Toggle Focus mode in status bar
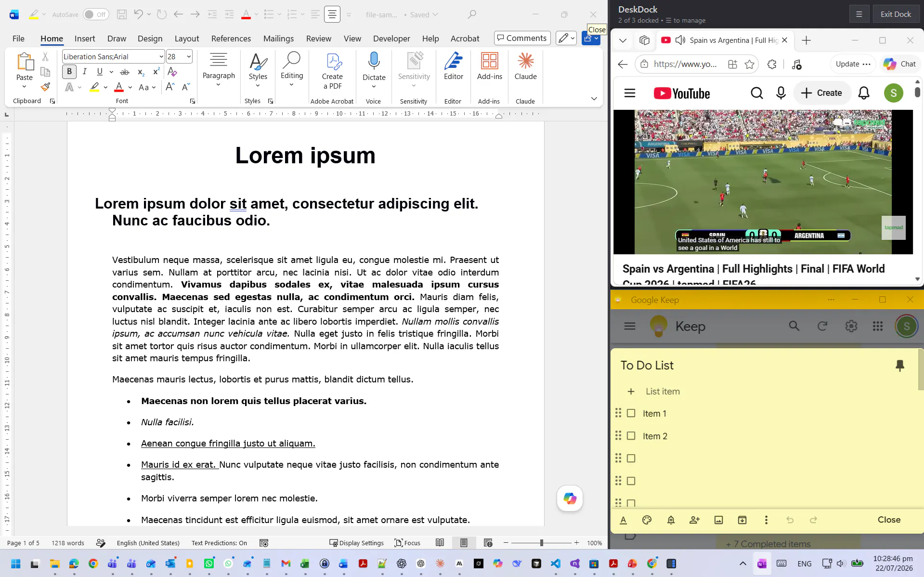924x577 pixels. (407, 543)
